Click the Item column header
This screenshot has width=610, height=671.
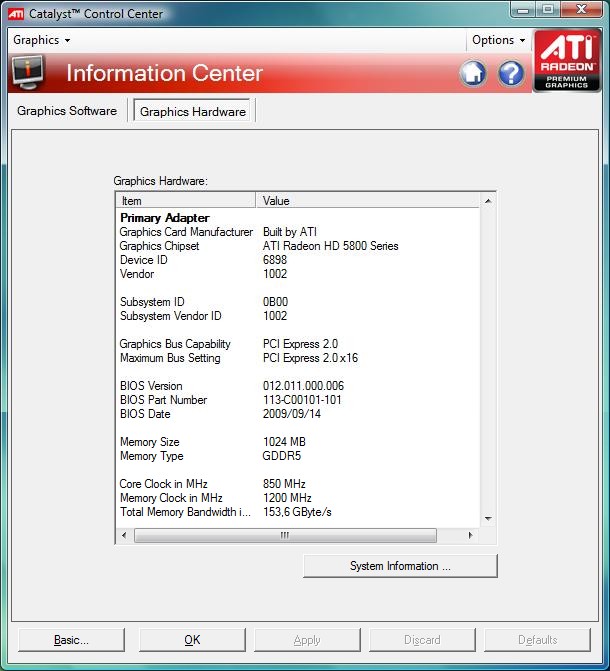[186, 201]
